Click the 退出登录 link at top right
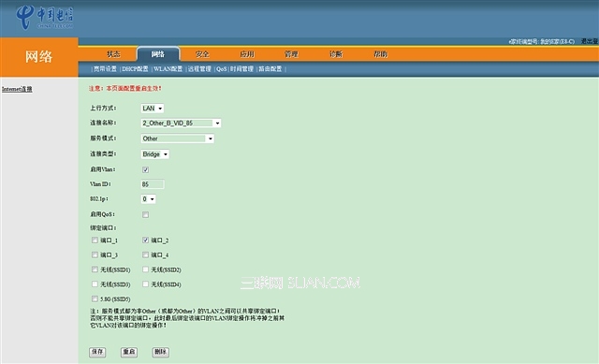The height and width of the screenshot is (364, 599). pos(590,41)
